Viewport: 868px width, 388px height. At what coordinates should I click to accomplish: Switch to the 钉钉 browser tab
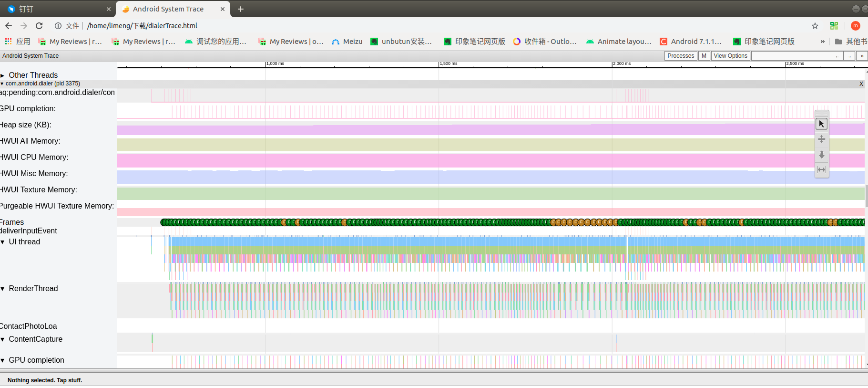(58, 9)
